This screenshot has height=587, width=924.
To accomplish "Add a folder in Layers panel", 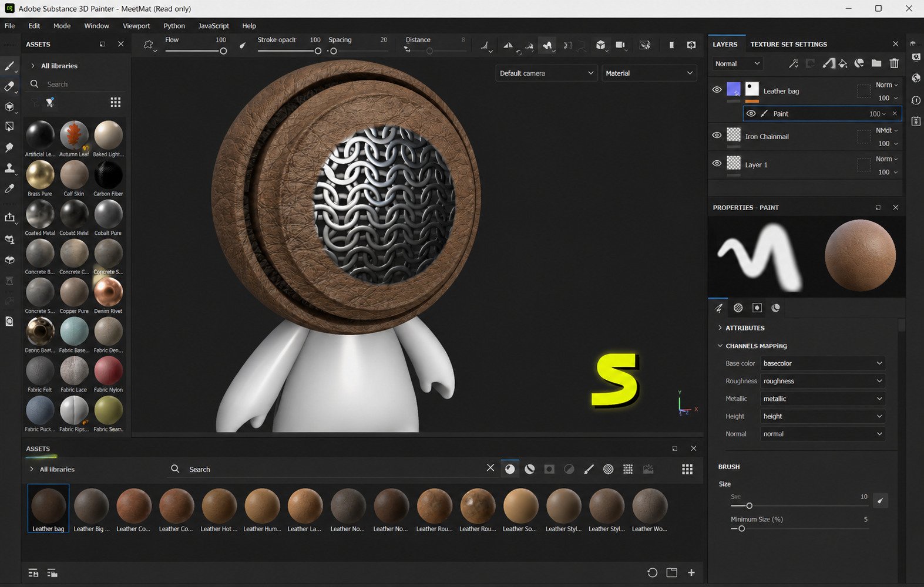I will (876, 63).
